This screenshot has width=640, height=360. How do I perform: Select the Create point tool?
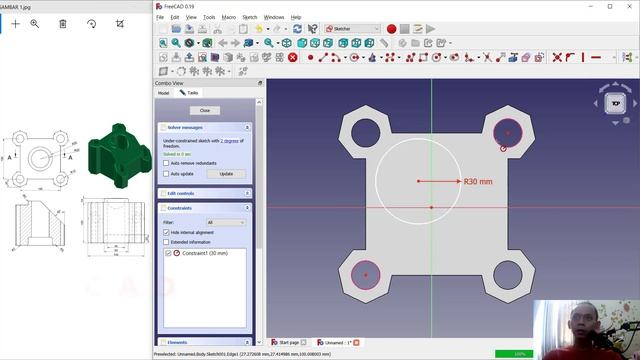tap(310, 58)
